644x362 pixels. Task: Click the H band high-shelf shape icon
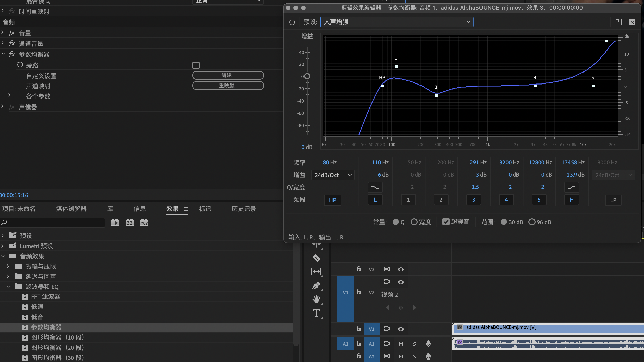click(572, 187)
